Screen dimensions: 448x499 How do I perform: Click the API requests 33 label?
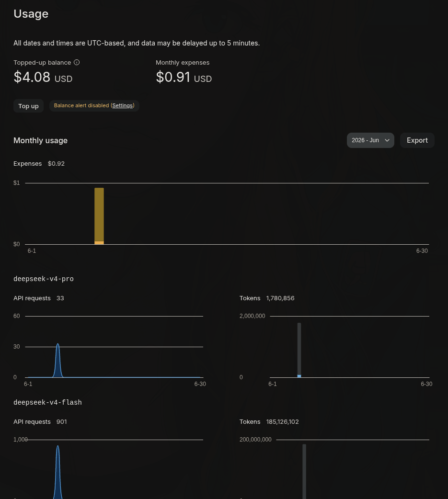pyautogui.click(x=38, y=298)
